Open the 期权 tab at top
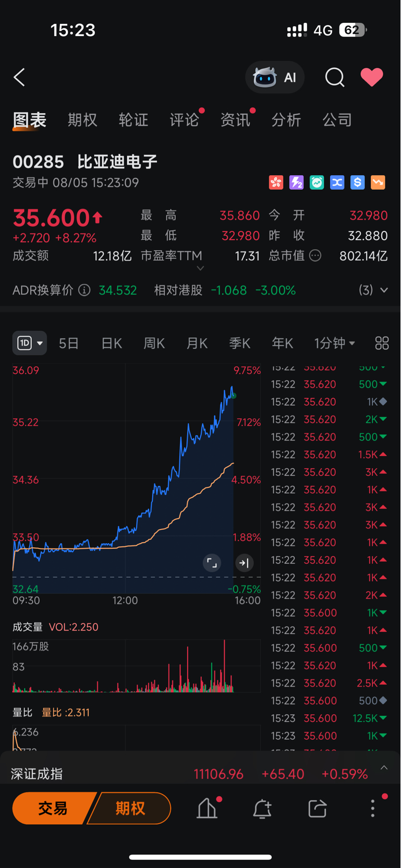The width and height of the screenshot is (401, 868). 82,120
